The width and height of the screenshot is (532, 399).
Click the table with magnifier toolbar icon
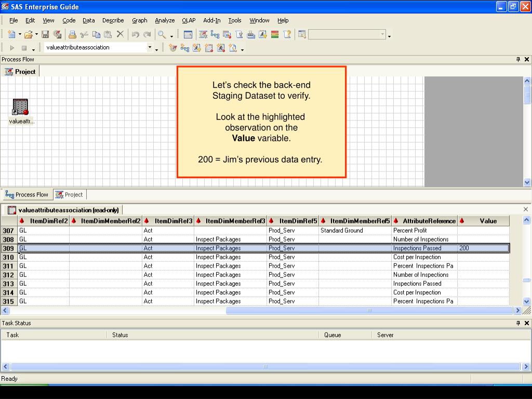[x=302, y=34]
